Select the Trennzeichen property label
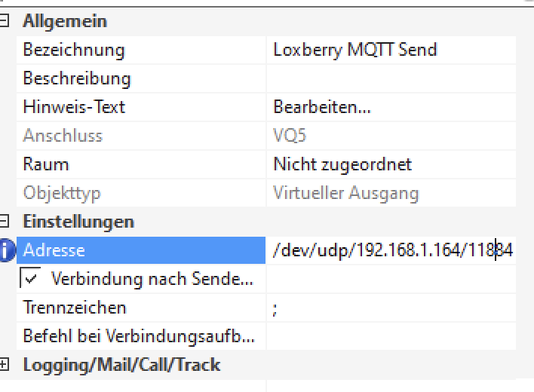This screenshot has width=534, height=392. click(x=75, y=308)
